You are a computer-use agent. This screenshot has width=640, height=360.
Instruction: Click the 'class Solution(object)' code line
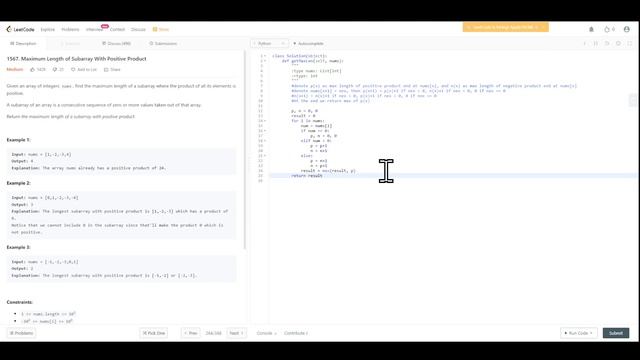coord(300,56)
